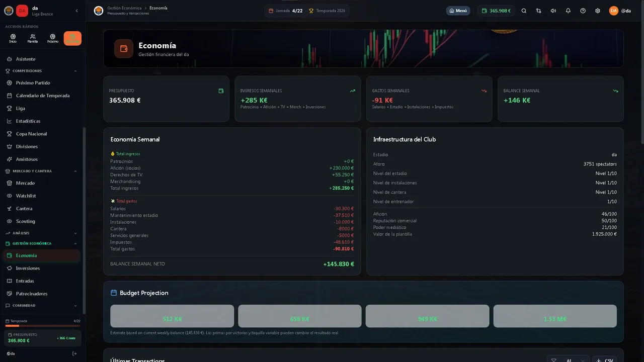Screen dimensions: 644x362
Task: Click the red DA team badge
Action: 22,11
